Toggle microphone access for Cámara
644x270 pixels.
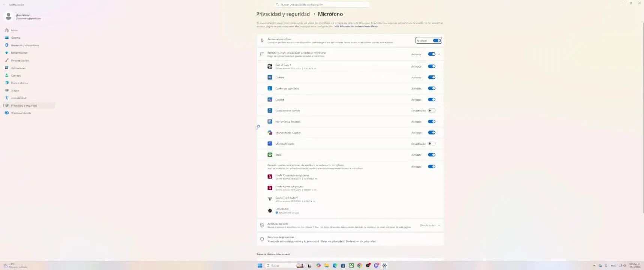(432, 77)
